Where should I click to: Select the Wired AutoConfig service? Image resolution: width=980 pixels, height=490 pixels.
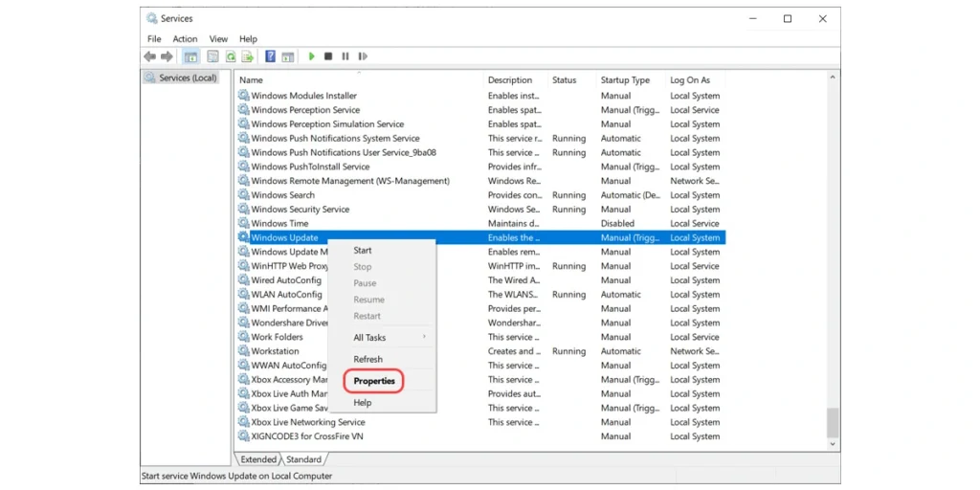[286, 280]
